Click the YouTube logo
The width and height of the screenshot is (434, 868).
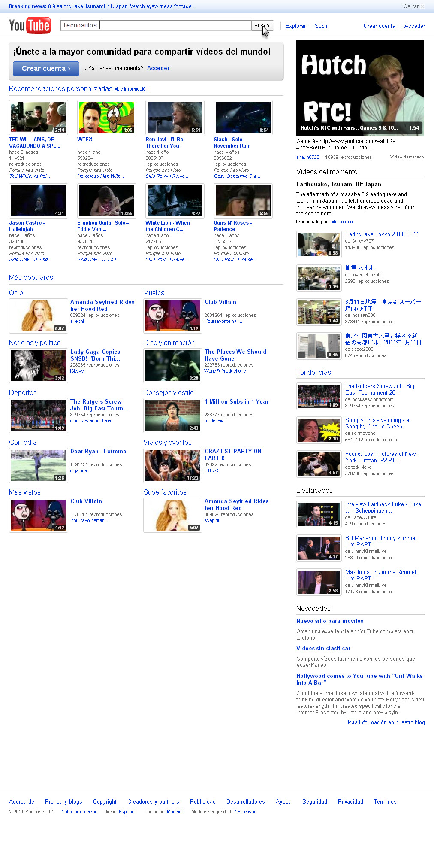(30, 25)
